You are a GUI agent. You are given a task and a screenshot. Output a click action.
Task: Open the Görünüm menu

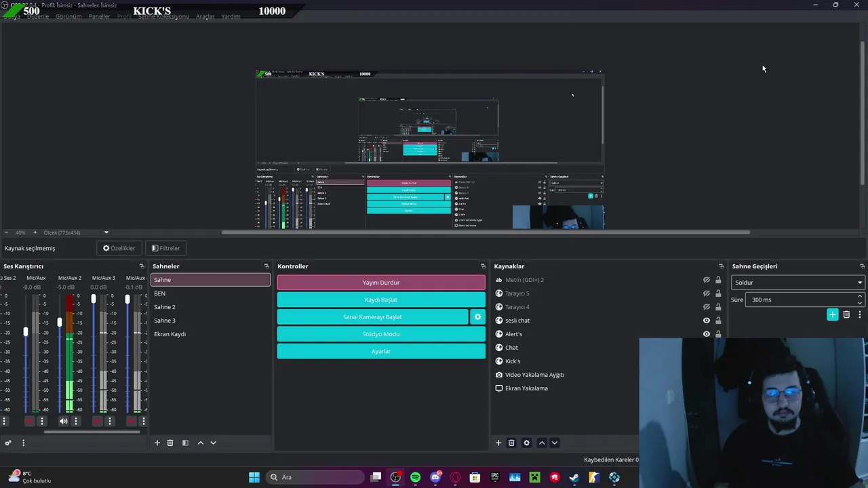[x=68, y=16]
